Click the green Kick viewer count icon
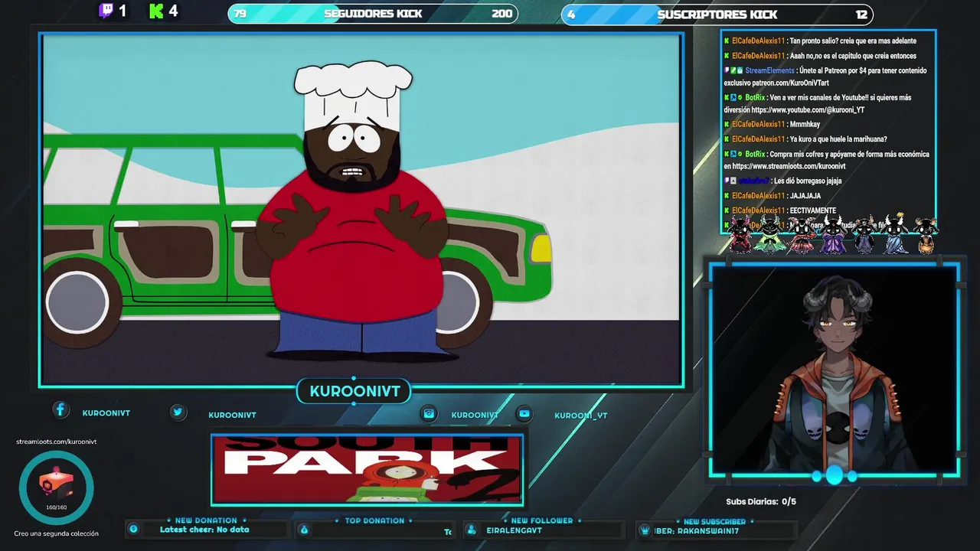This screenshot has width=980, height=551. coord(157,11)
